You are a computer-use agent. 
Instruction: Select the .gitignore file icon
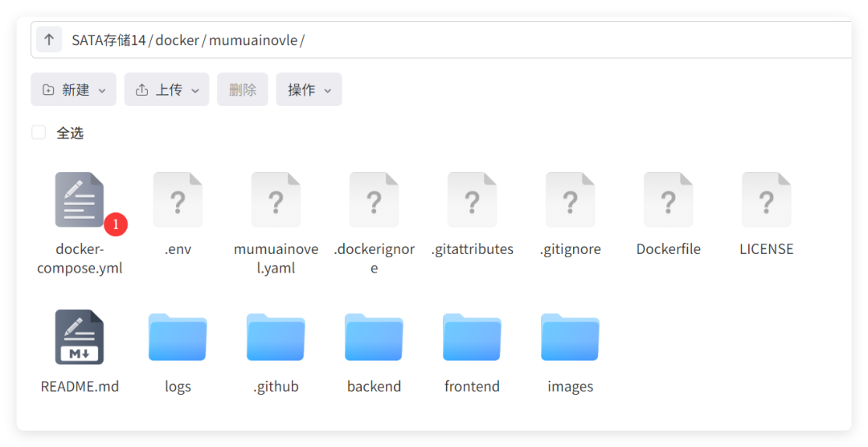[570, 199]
